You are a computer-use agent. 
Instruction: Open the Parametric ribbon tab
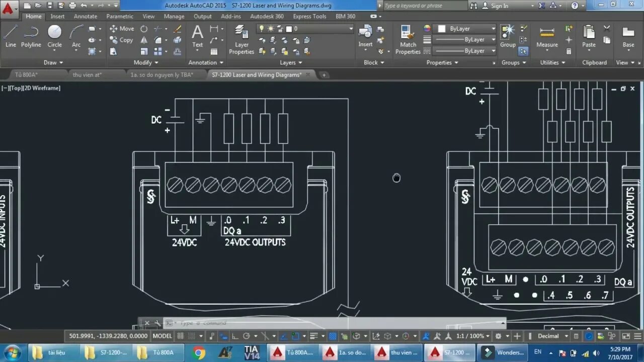pos(120,17)
